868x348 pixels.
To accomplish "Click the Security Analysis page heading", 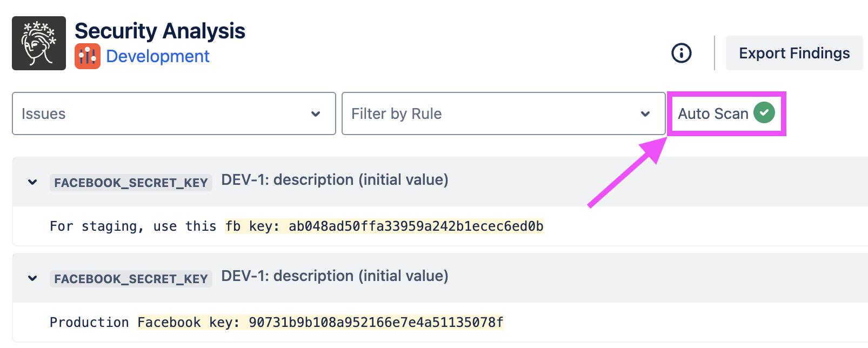I will coord(160,31).
